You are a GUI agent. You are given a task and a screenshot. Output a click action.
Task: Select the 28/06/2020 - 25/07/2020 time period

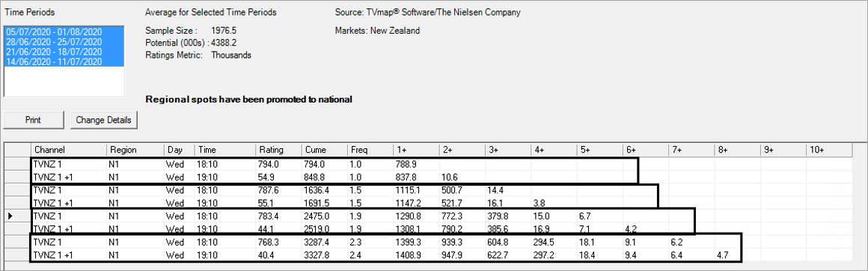(54, 42)
